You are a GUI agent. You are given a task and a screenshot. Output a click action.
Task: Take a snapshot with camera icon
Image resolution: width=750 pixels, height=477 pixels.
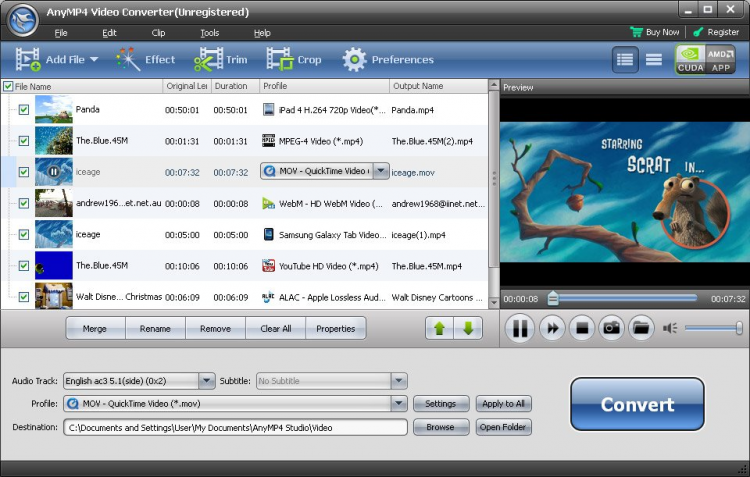tap(611, 328)
